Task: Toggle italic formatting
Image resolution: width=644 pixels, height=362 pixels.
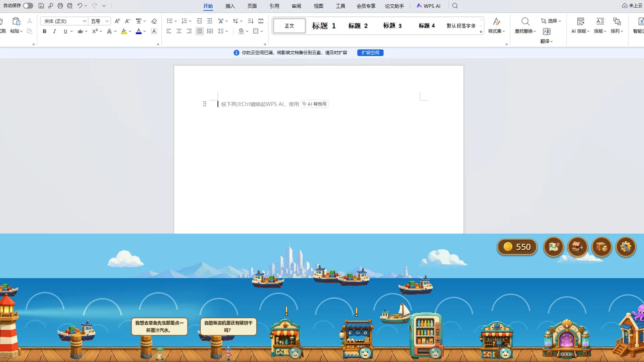Action: pos(54,31)
